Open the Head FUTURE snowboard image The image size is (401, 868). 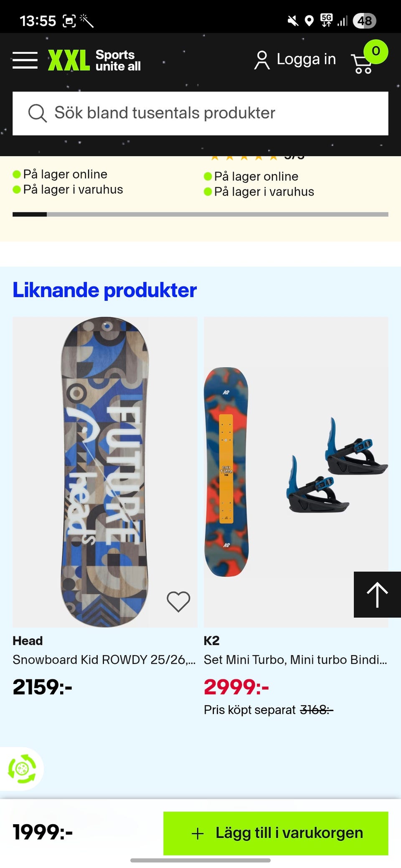tap(105, 472)
